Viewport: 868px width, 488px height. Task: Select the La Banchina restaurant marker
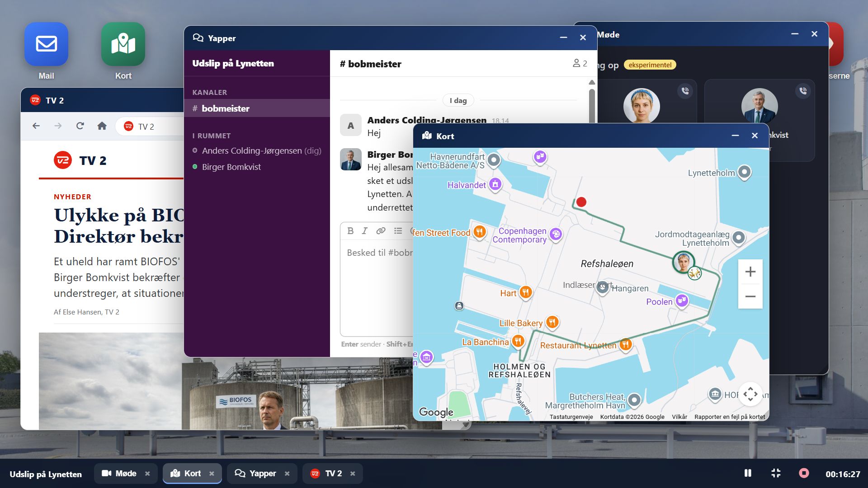tap(518, 341)
